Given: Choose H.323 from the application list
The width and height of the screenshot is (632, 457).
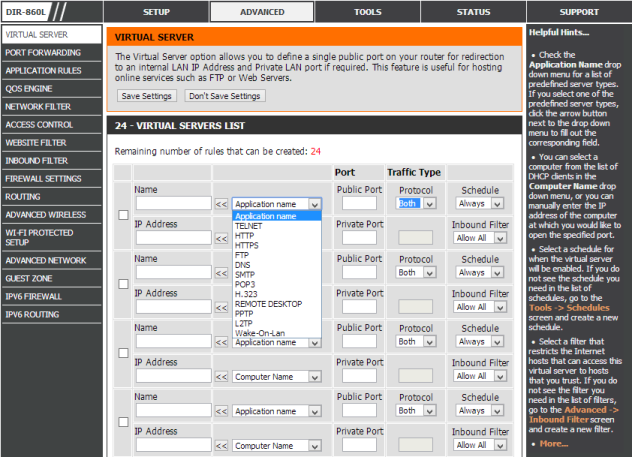Looking at the screenshot, I should click(x=276, y=294).
